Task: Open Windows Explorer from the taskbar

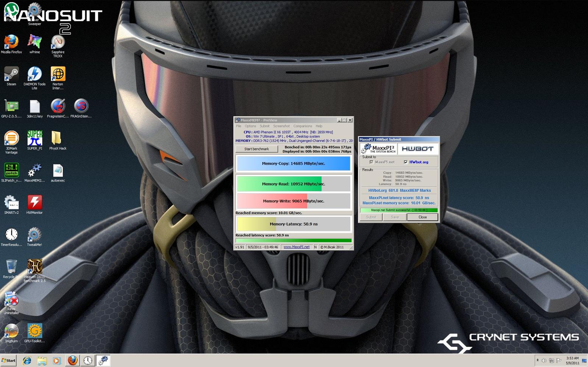Action: pos(42,360)
